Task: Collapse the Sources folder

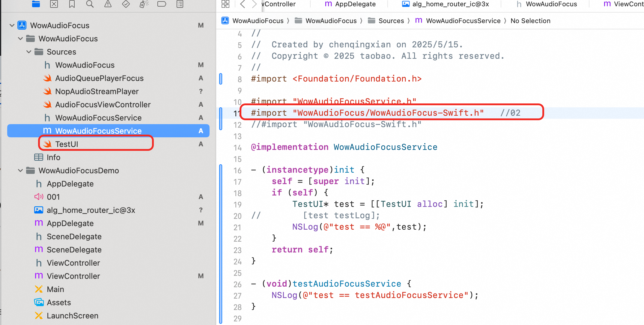Action: [x=29, y=52]
